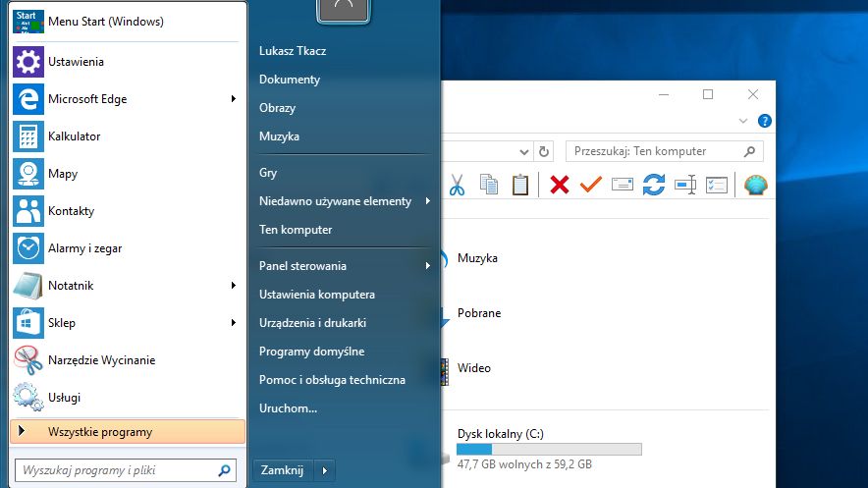The width and height of the screenshot is (868, 488).
Task: Select Dysk lokalny (C:) drive
Action: pos(501,434)
